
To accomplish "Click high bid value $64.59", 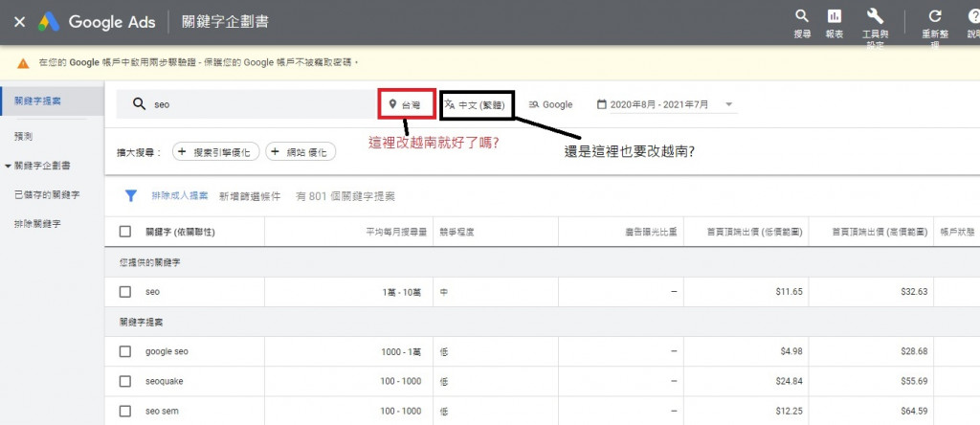I will [x=914, y=412].
